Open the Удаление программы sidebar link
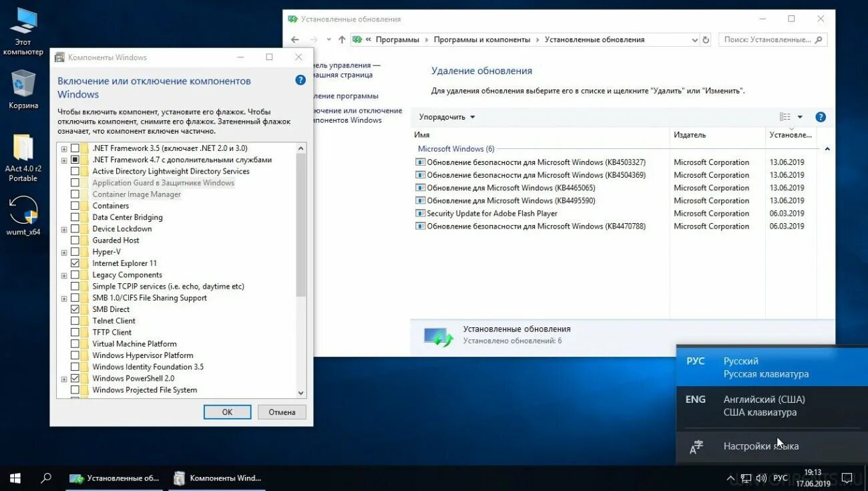The width and height of the screenshot is (868, 491). 345,96
